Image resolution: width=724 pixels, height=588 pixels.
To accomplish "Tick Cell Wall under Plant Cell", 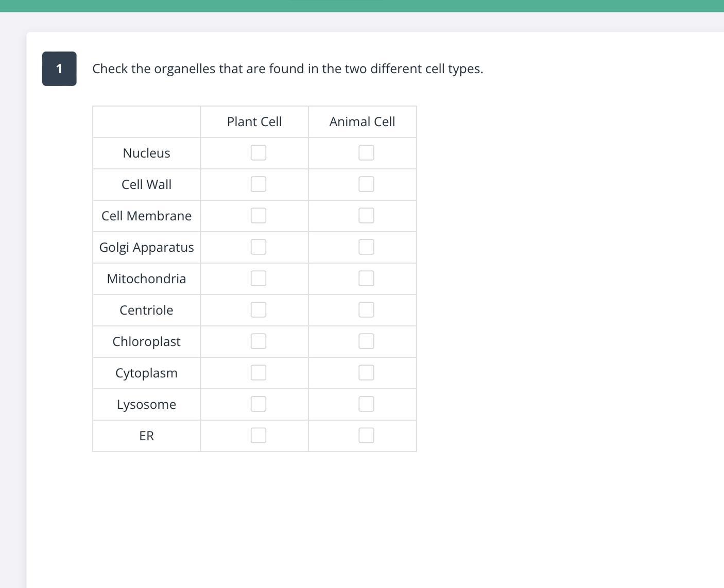I will 258,184.
